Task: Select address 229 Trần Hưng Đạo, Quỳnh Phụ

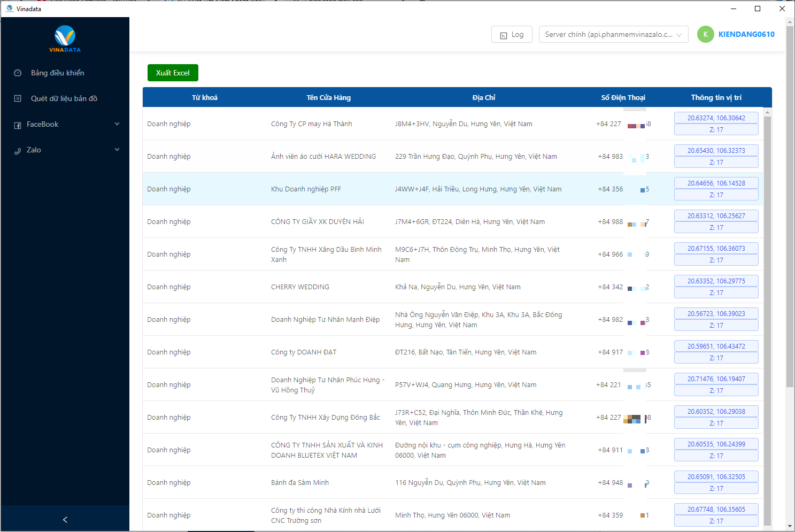Action: pos(476,156)
